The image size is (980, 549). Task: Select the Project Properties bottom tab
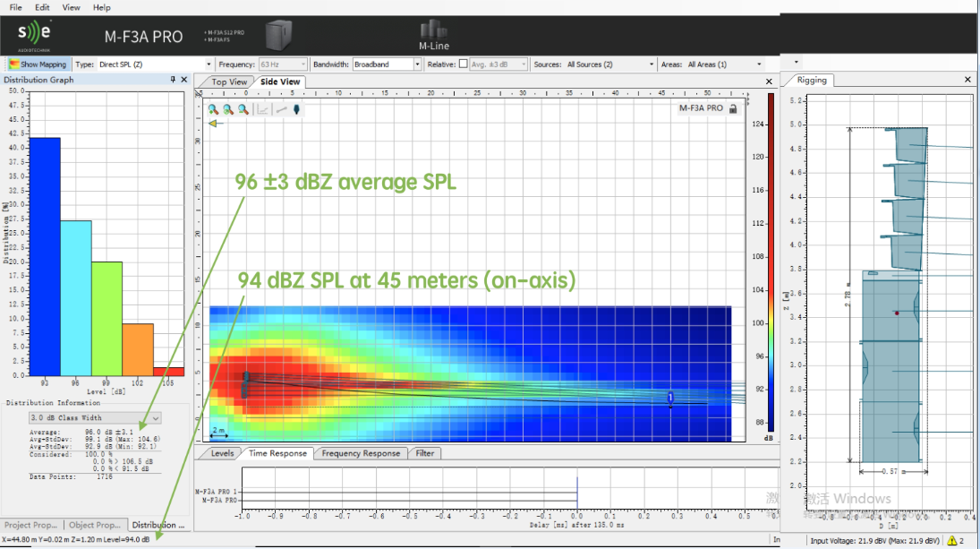click(x=31, y=525)
